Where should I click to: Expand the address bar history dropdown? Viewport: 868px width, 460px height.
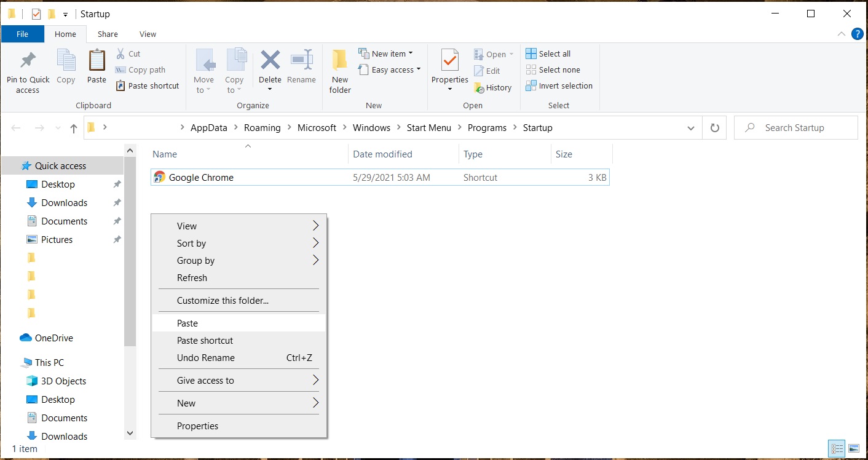pyautogui.click(x=691, y=128)
